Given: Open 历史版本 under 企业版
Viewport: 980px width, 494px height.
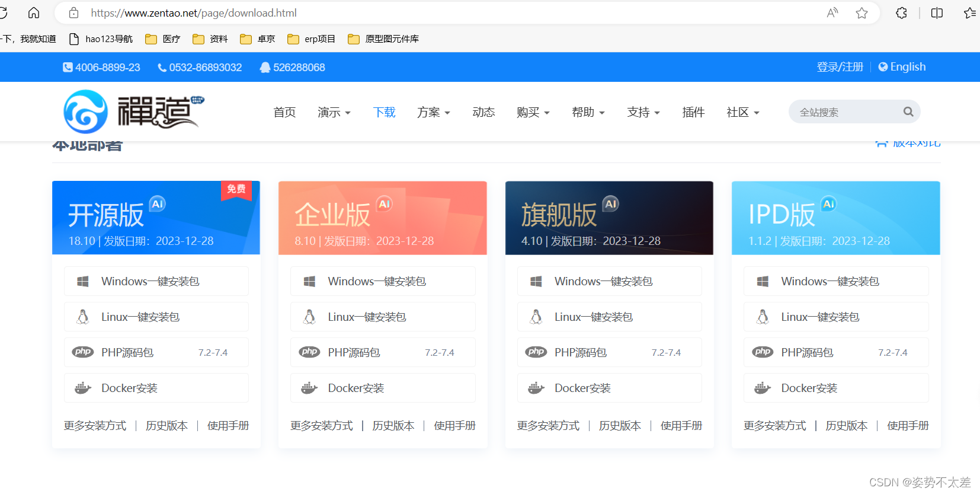Looking at the screenshot, I should [x=393, y=426].
